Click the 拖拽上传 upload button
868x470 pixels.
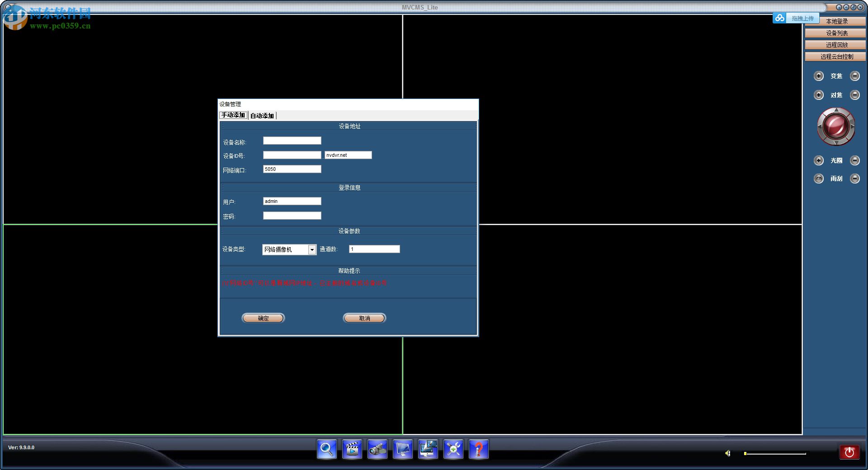point(802,18)
